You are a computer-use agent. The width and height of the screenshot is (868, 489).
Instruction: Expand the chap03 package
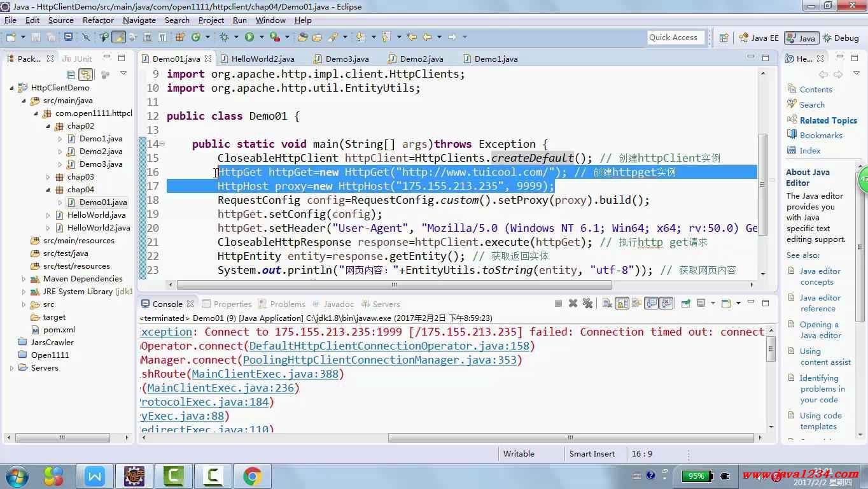click(48, 177)
